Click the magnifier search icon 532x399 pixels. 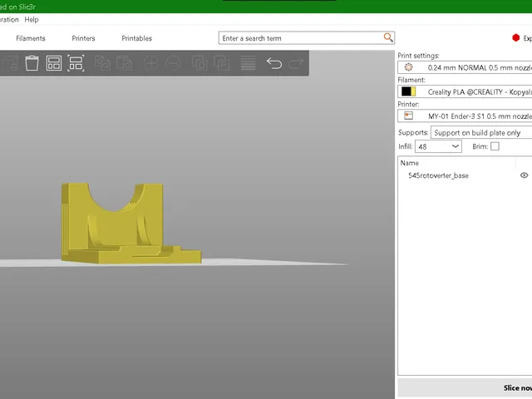tap(388, 37)
